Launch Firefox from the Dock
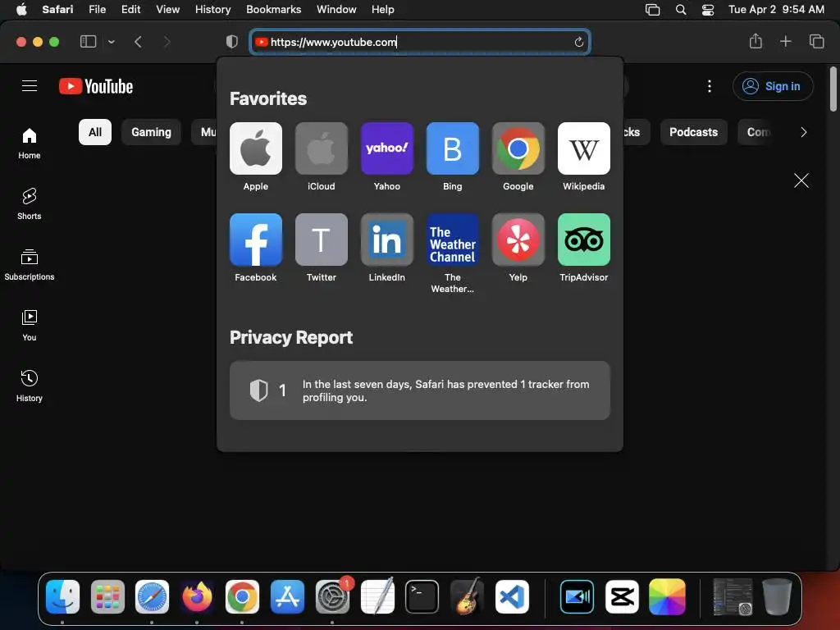The height and width of the screenshot is (630, 840). [x=197, y=596]
